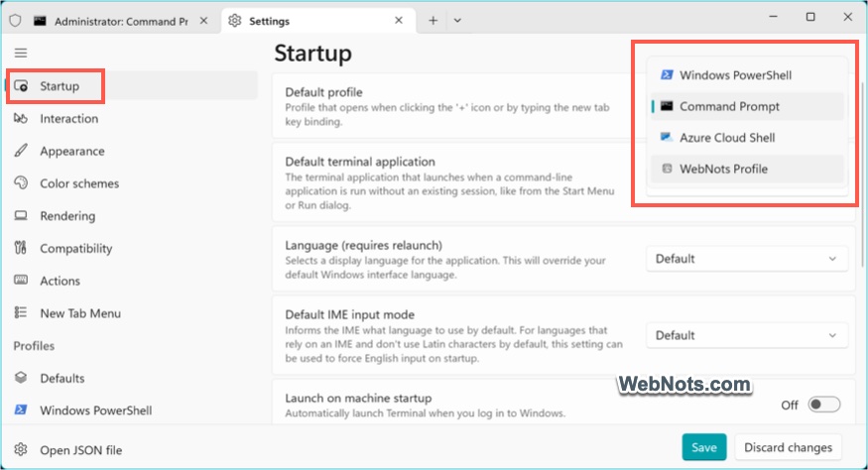Click the Windows PowerShell sidebar icon
This screenshot has width=868, height=470.
click(x=21, y=411)
